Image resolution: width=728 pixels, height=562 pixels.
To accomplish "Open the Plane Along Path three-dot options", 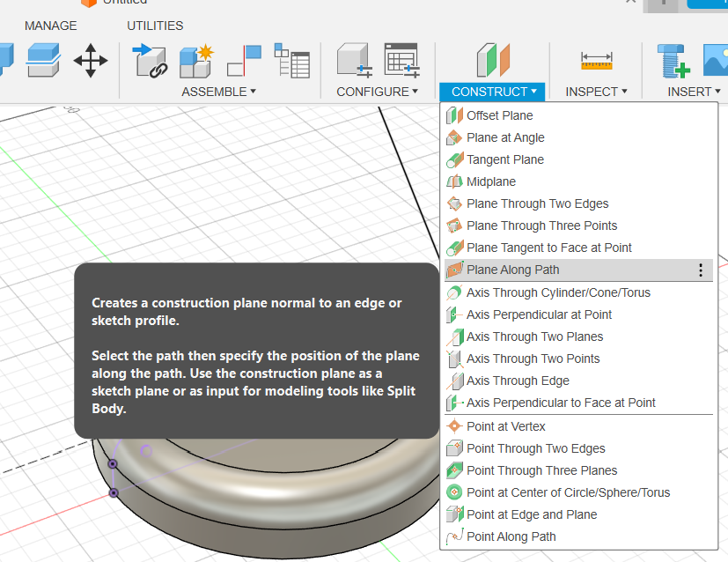I will [x=701, y=270].
